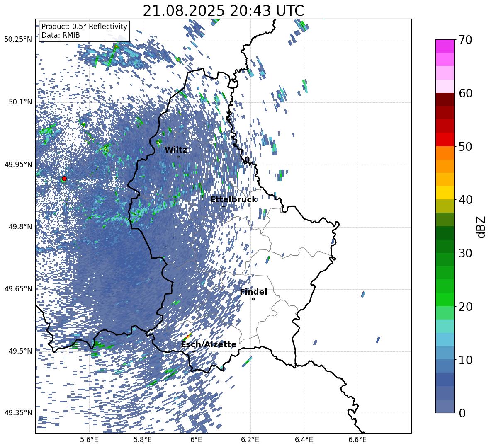Click the 49.35°N latitude label
Viewport: 491px width, 448px height.
click(x=19, y=413)
